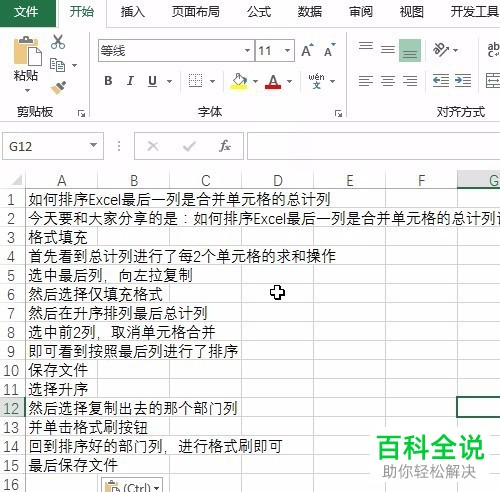Switch to the 数据 Data tab
Screen dimensions: 500x492
pos(310,12)
